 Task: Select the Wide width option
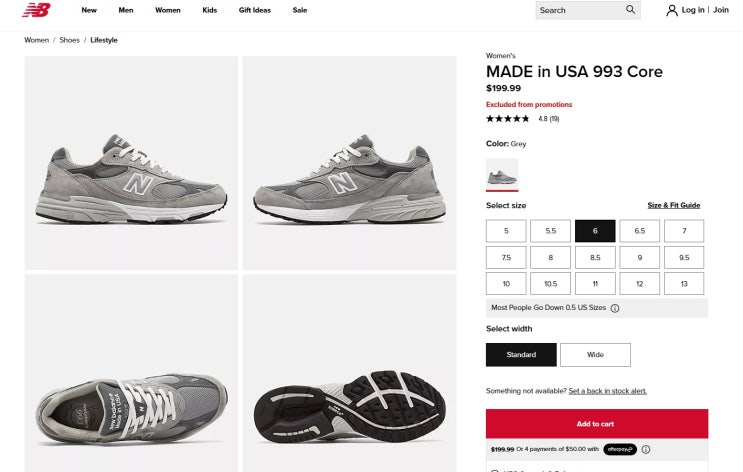(595, 354)
